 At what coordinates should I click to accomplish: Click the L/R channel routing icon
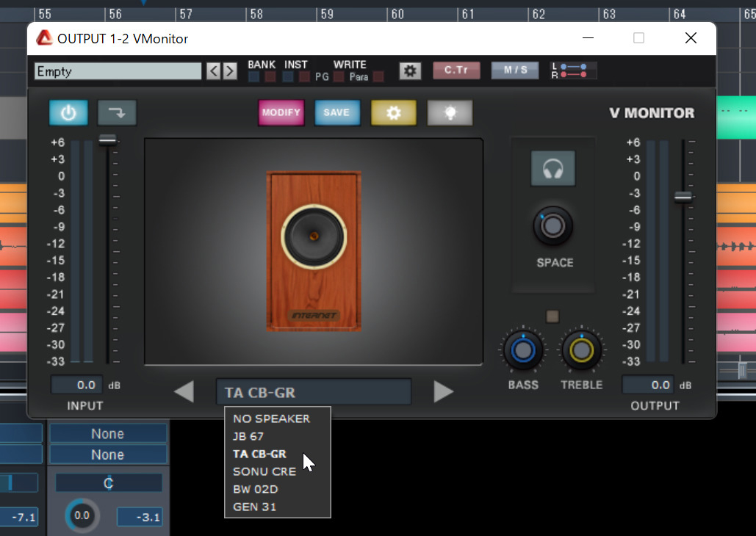573,70
